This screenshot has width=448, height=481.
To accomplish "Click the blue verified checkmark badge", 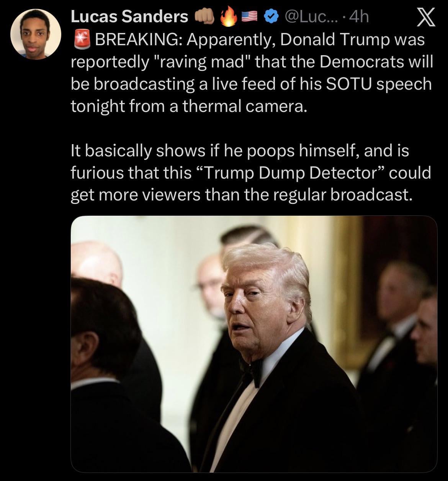I will pyautogui.click(x=271, y=17).
